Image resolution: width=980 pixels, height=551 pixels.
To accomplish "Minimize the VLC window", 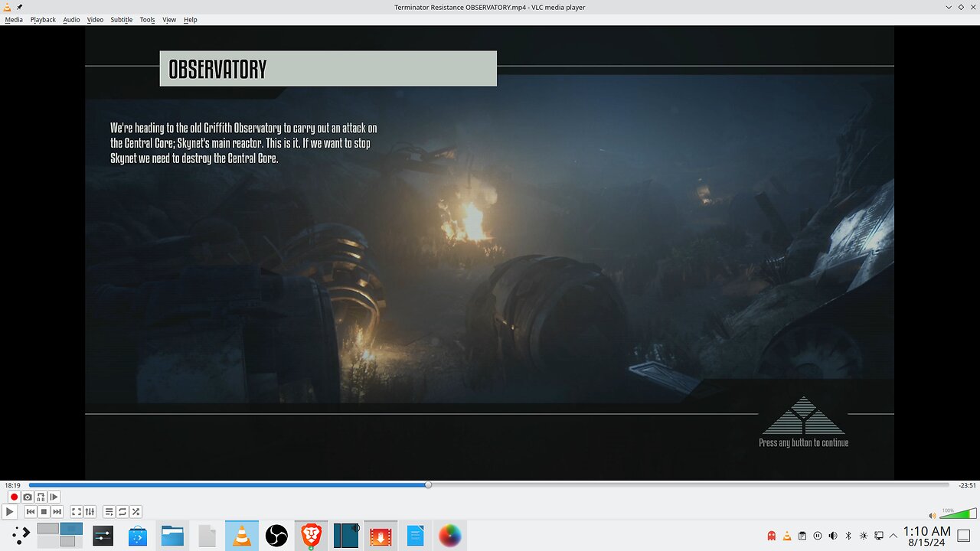I will (950, 7).
